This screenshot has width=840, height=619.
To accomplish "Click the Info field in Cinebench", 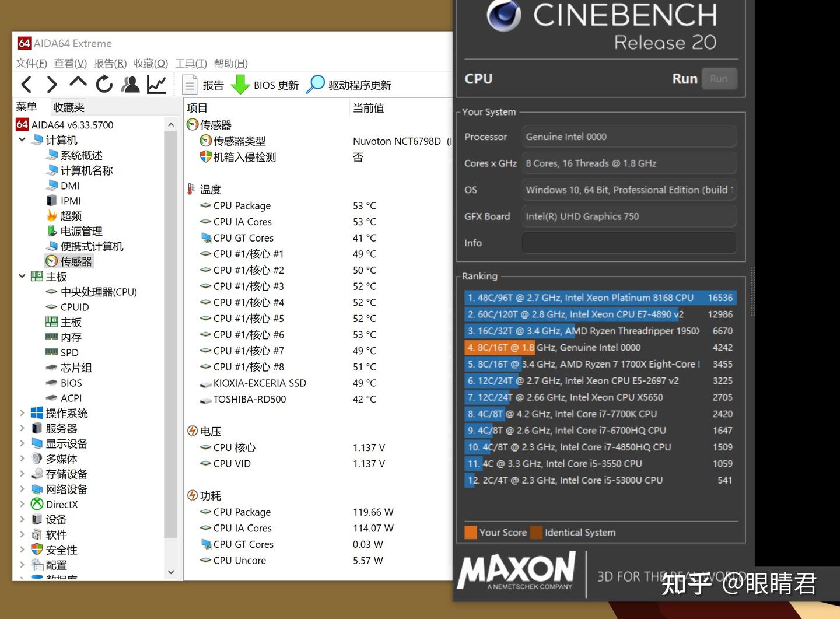I will [x=629, y=243].
